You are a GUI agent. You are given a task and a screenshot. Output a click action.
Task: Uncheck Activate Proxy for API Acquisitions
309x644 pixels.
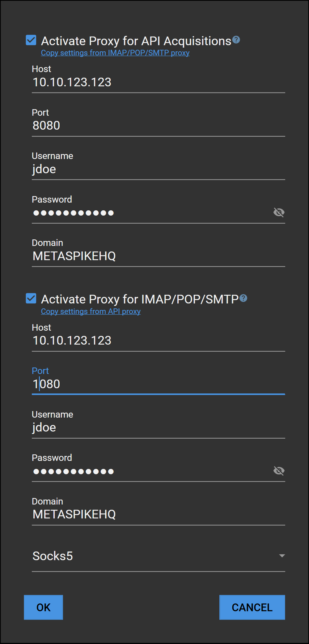pyautogui.click(x=31, y=40)
